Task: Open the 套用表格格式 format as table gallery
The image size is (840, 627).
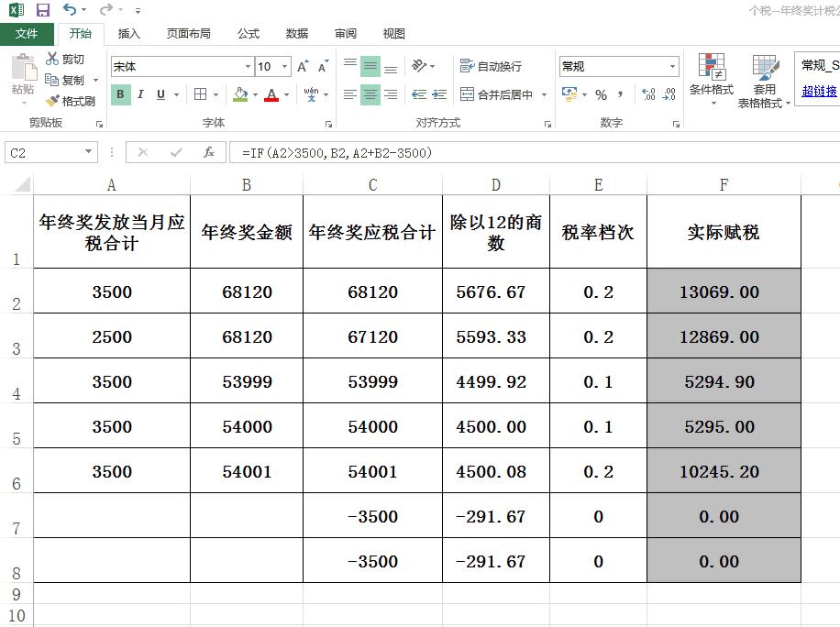Action: coord(765,82)
